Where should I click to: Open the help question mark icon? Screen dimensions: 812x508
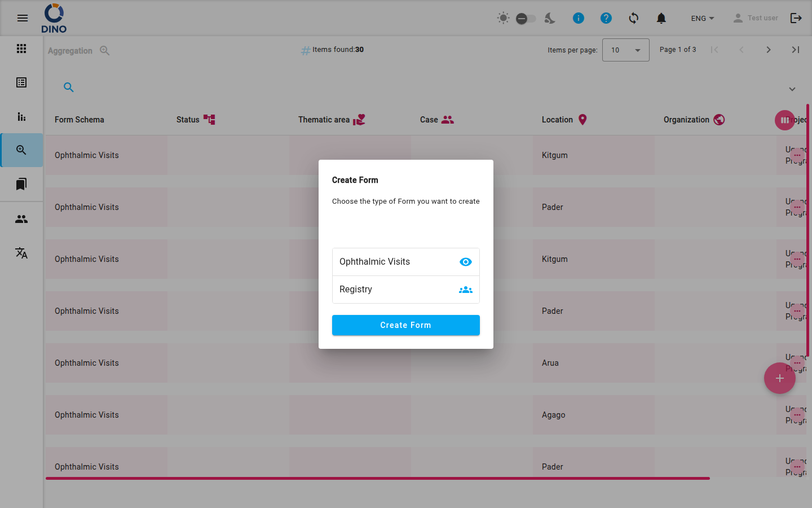(x=606, y=18)
